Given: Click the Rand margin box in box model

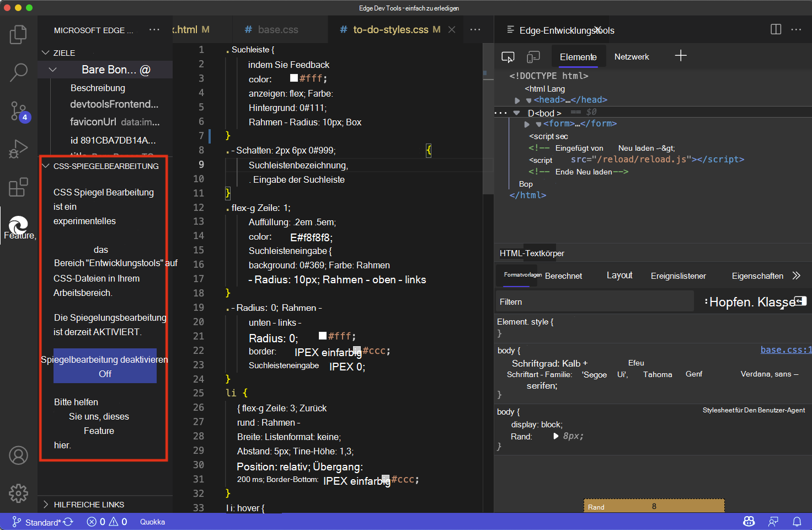Looking at the screenshot, I should pos(654,506).
